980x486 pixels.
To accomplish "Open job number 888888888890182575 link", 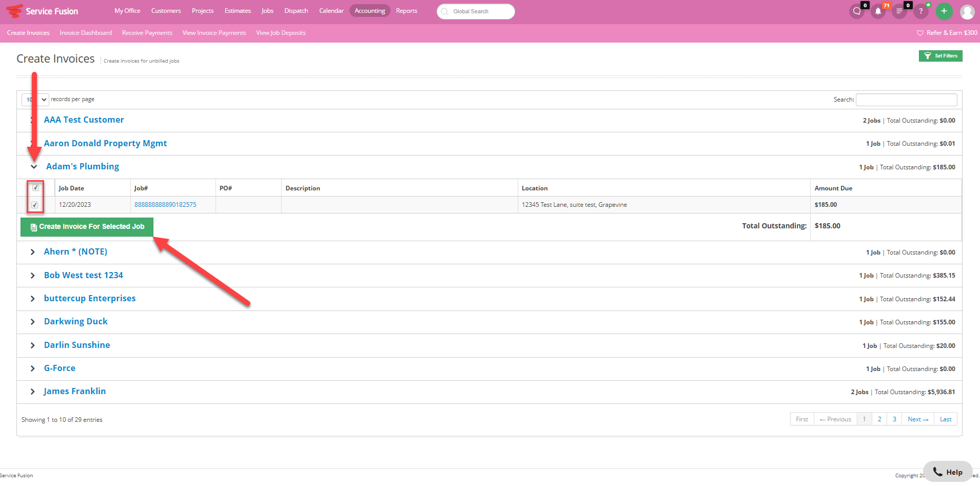I will point(165,205).
